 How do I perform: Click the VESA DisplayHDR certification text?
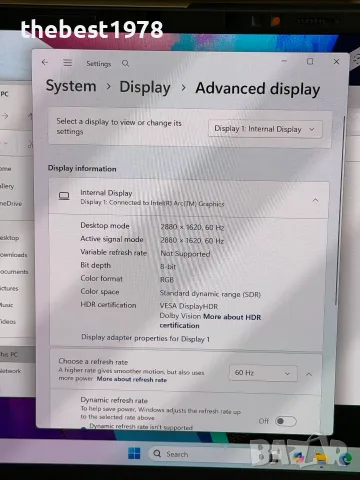pos(189,306)
